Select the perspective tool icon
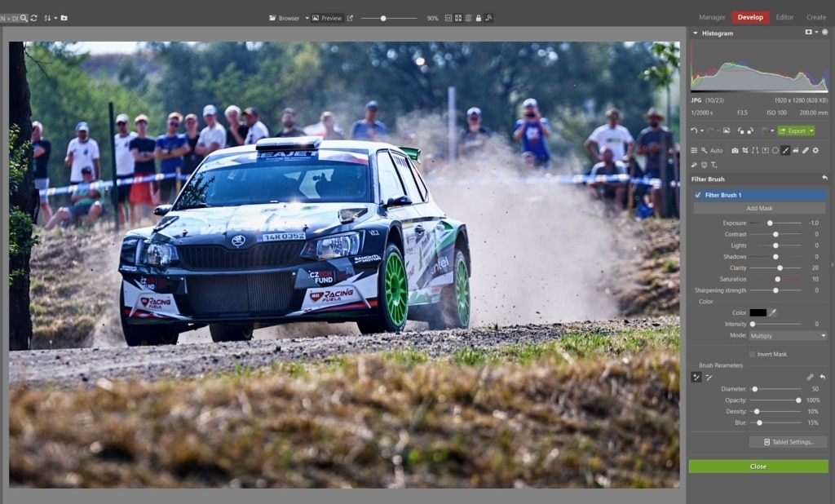Screen dimensions: 835x504 click(x=765, y=151)
